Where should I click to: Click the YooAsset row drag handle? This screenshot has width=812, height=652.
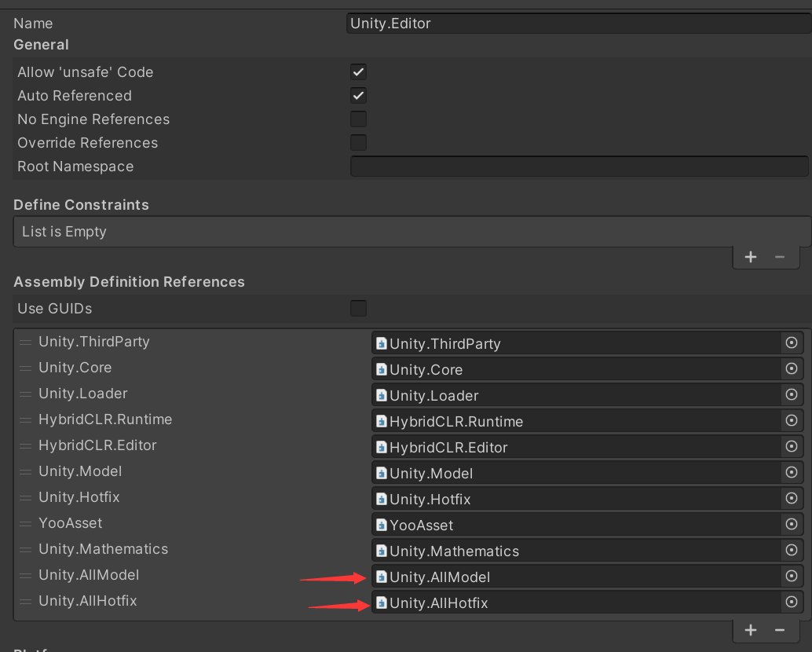25,524
